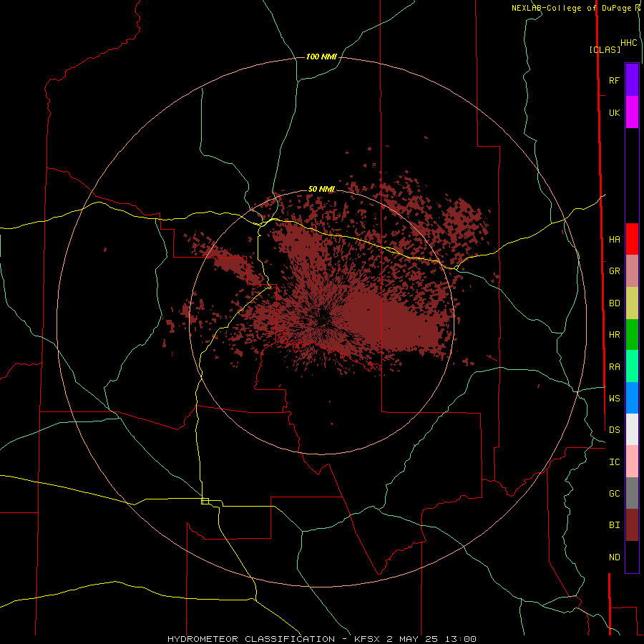Click the UK legend label

(614, 112)
